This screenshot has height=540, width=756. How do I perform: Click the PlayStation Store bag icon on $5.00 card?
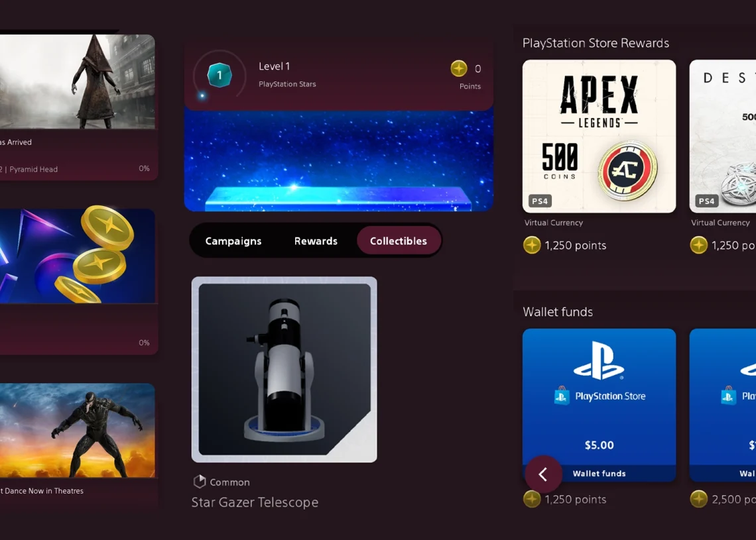[x=562, y=396]
